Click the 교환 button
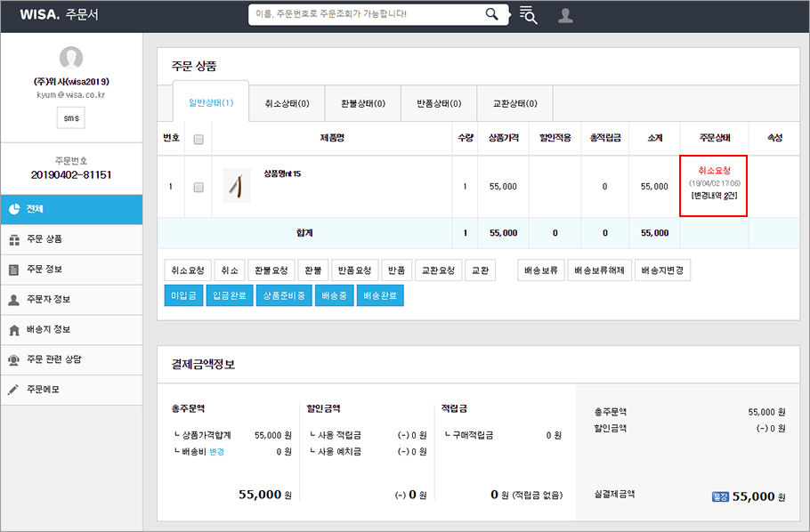 tap(481, 270)
